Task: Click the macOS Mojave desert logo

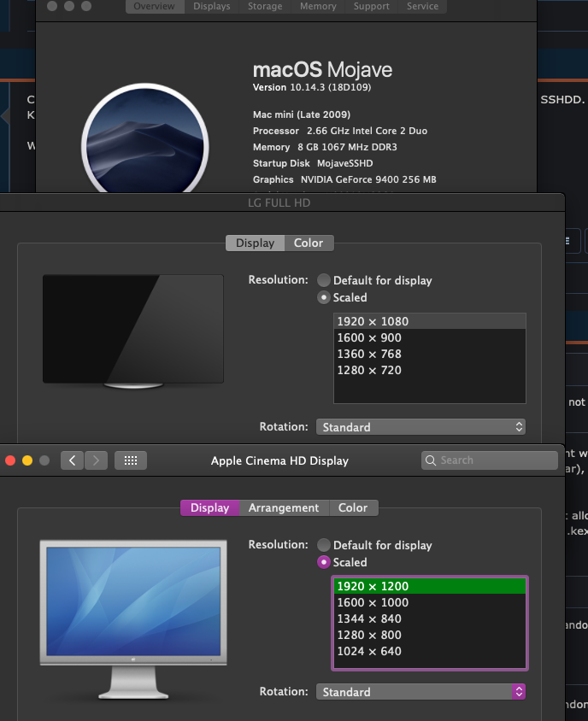Action: [x=145, y=138]
